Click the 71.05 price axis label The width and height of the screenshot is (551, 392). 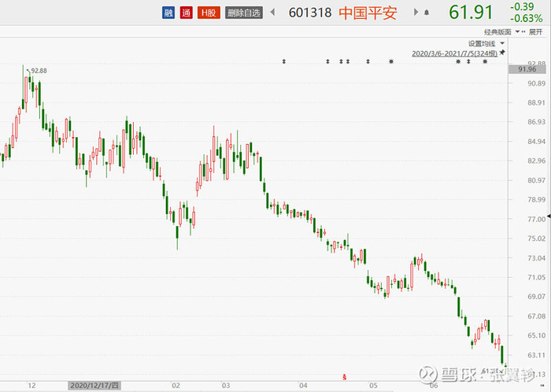coord(536,278)
